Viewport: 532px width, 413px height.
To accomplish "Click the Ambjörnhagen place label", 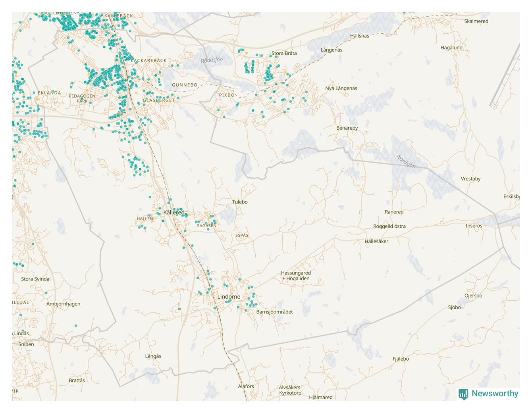I will (63, 304).
